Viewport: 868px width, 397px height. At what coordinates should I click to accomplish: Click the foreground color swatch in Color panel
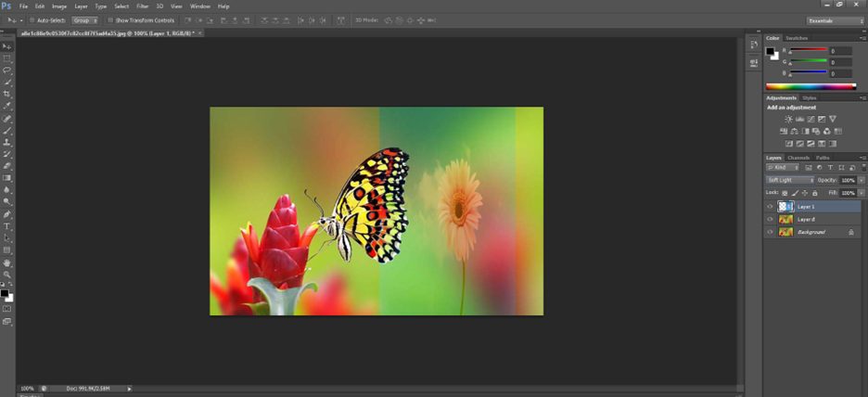pyautogui.click(x=770, y=52)
